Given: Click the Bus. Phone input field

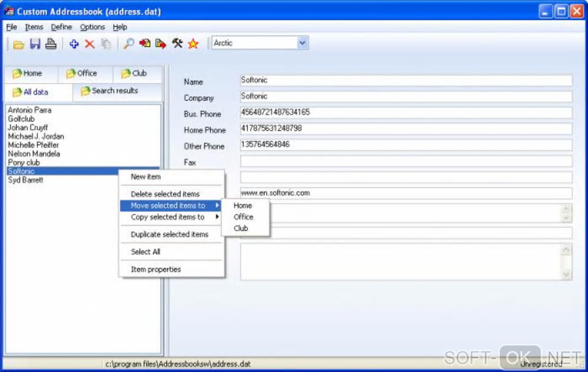Looking at the screenshot, I should [x=406, y=112].
